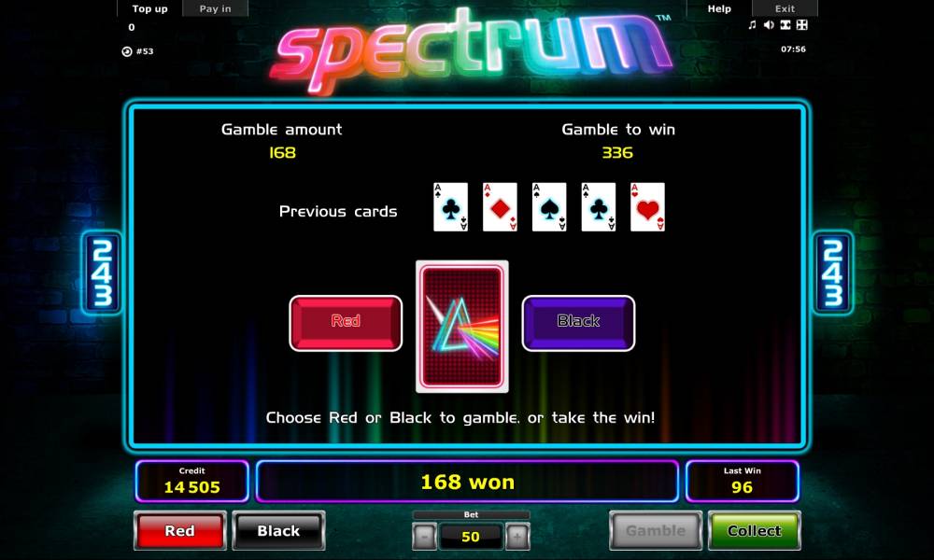Collect the 168 win
This screenshot has width=934, height=560.
[x=754, y=530]
